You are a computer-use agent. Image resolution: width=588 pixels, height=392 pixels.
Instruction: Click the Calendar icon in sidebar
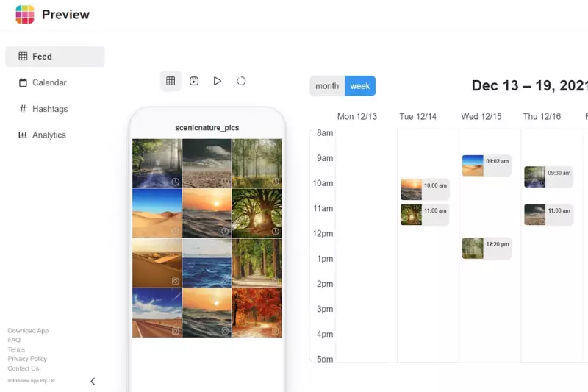point(23,82)
